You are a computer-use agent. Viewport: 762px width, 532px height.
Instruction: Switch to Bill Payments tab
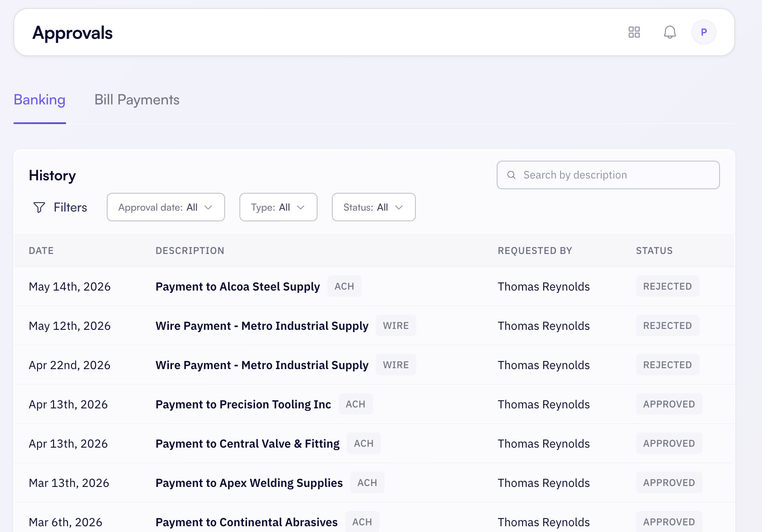point(137,100)
